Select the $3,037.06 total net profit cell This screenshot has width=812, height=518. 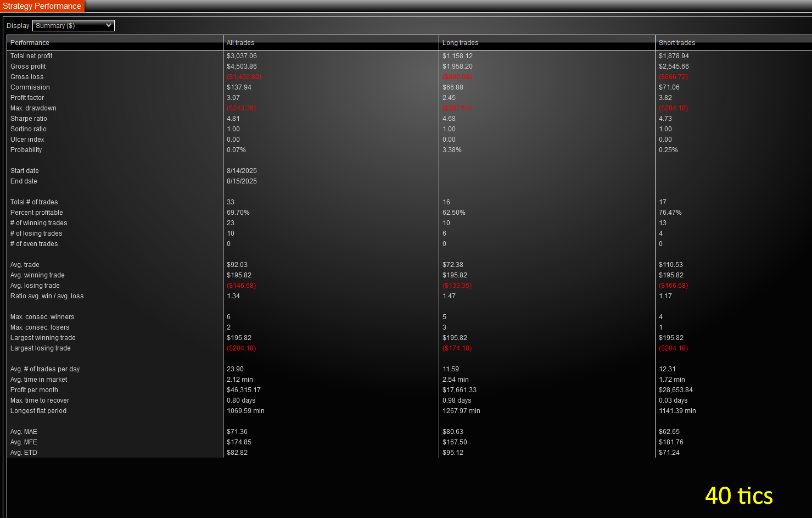pos(242,56)
